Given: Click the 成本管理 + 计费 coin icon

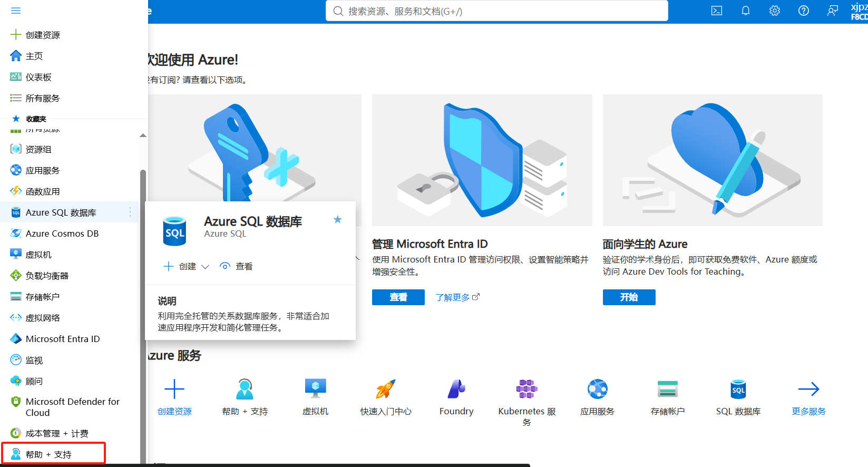Looking at the screenshot, I should tap(16, 433).
